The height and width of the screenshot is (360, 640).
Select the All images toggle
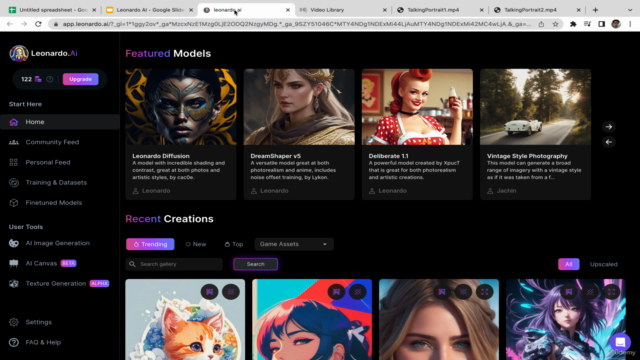[569, 264]
